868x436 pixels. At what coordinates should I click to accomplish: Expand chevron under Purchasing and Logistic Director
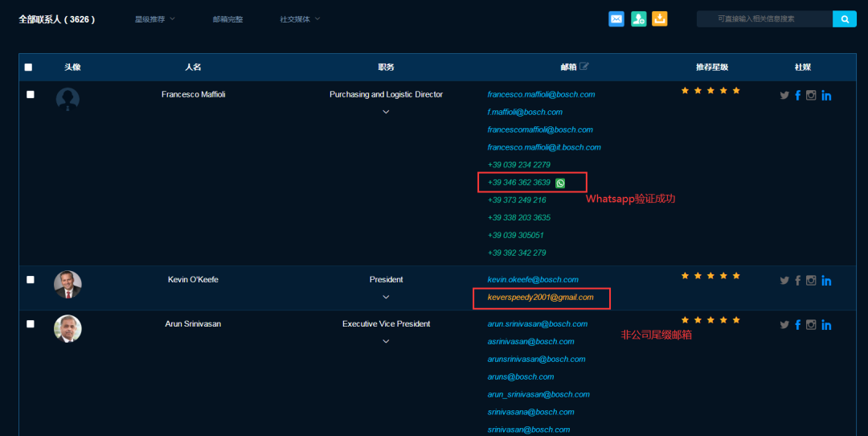[386, 112]
